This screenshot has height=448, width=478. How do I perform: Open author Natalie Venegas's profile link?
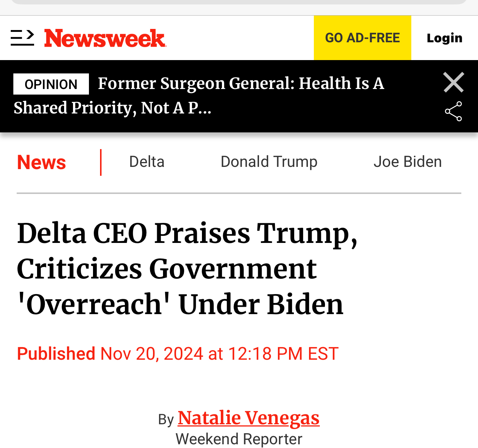pos(248,418)
